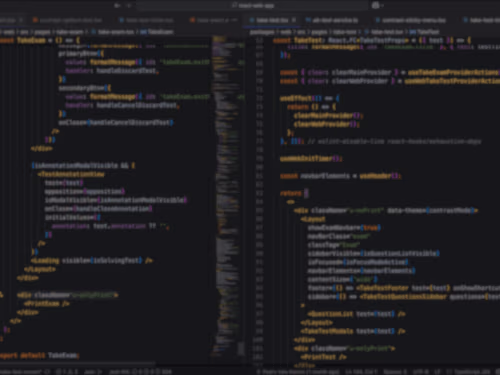
Task: Open the Copilot icon in the title bar
Action: pos(376,5)
